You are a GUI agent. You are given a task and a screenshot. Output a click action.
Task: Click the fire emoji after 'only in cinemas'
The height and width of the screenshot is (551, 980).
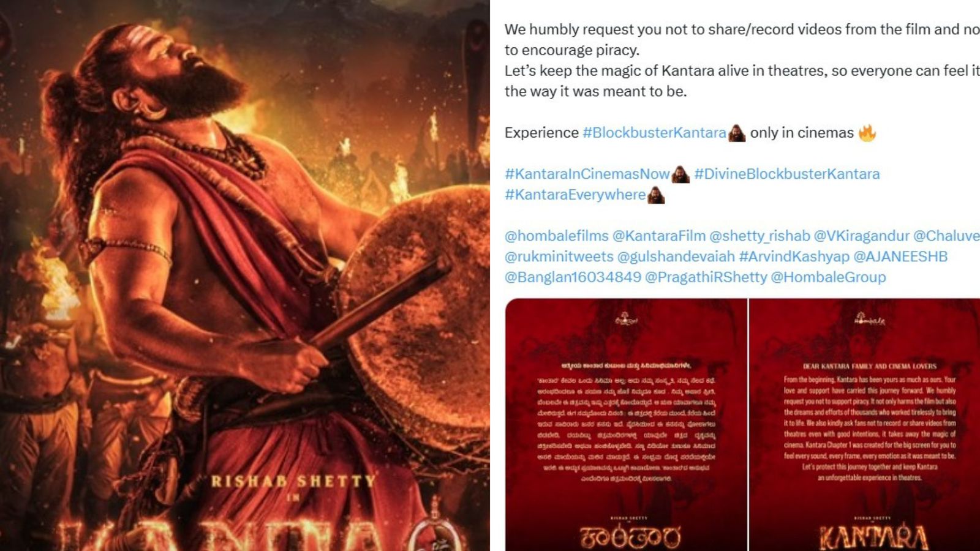coord(867,133)
